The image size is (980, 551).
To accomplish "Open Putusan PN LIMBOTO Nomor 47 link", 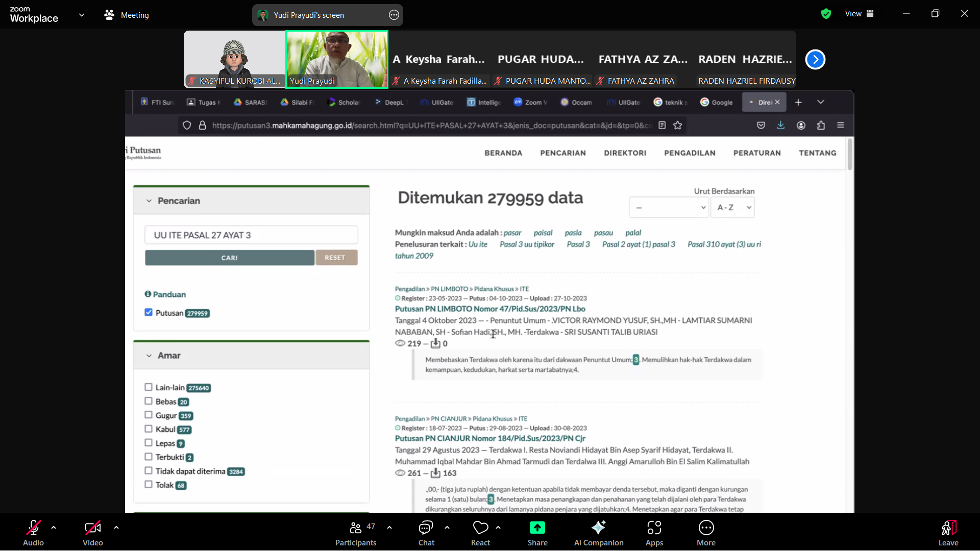I will (489, 309).
